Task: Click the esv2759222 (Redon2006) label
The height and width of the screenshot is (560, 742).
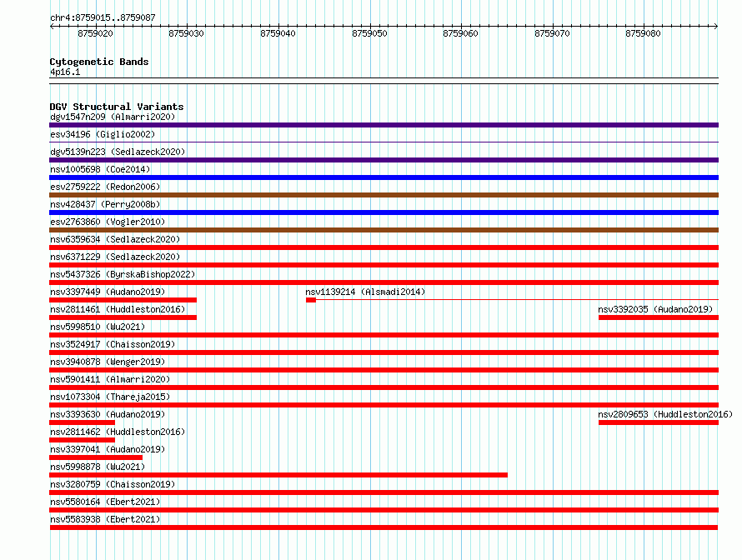Action: pos(105,187)
